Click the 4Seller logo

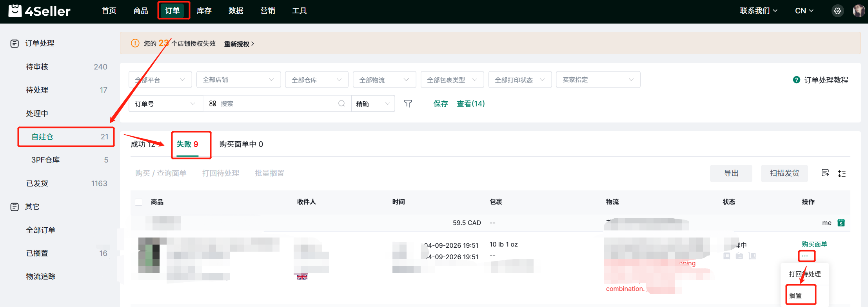[40, 11]
